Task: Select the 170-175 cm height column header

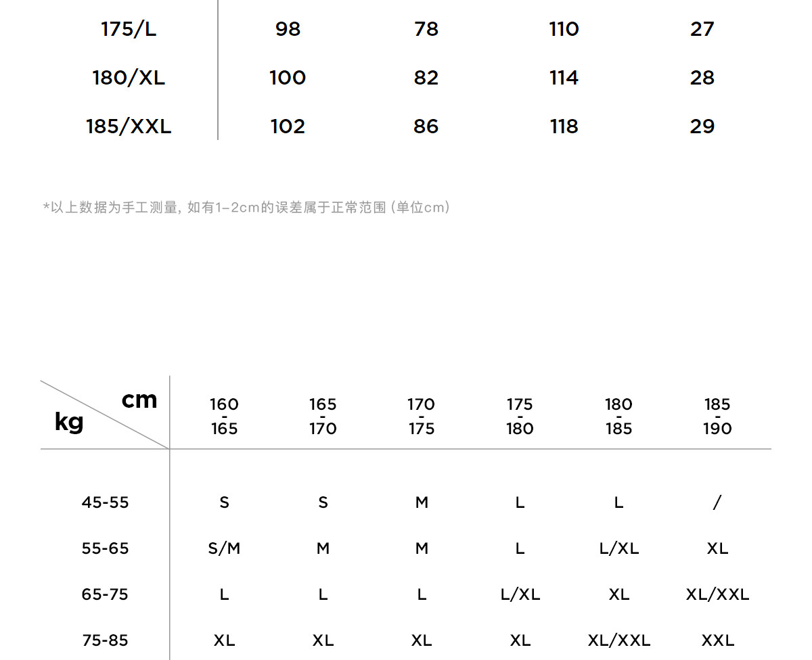Action: tap(421, 416)
